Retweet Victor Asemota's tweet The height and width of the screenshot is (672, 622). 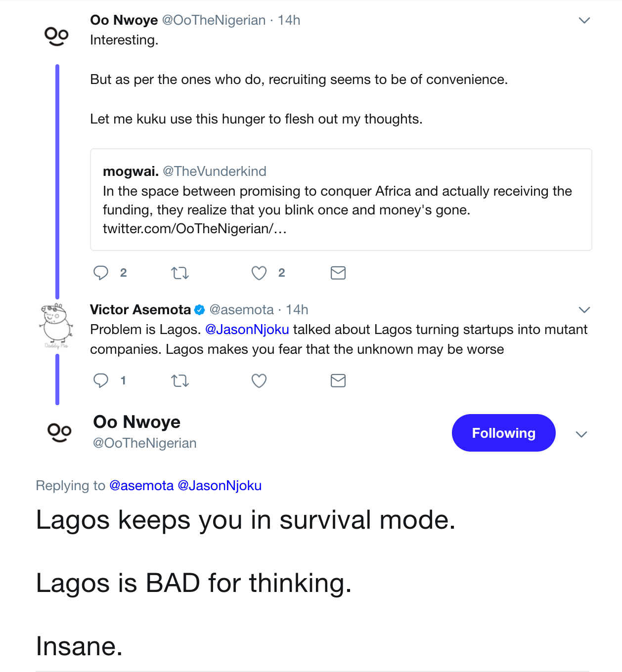click(x=180, y=380)
